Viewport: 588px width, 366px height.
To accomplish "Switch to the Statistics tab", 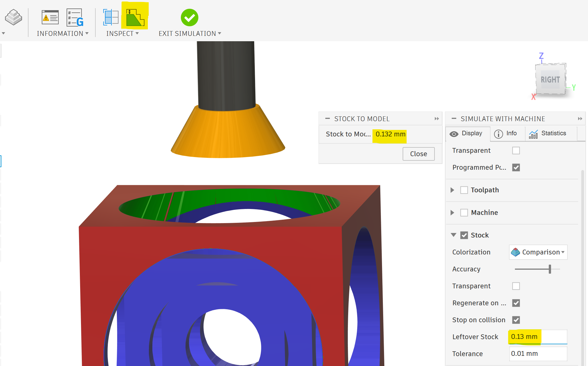I will click(x=551, y=134).
